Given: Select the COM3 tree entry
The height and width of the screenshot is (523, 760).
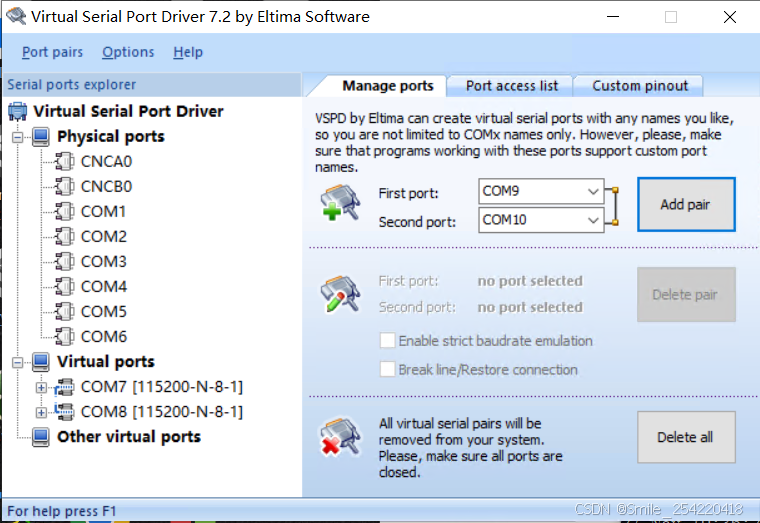Looking at the screenshot, I should click(x=103, y=262).
